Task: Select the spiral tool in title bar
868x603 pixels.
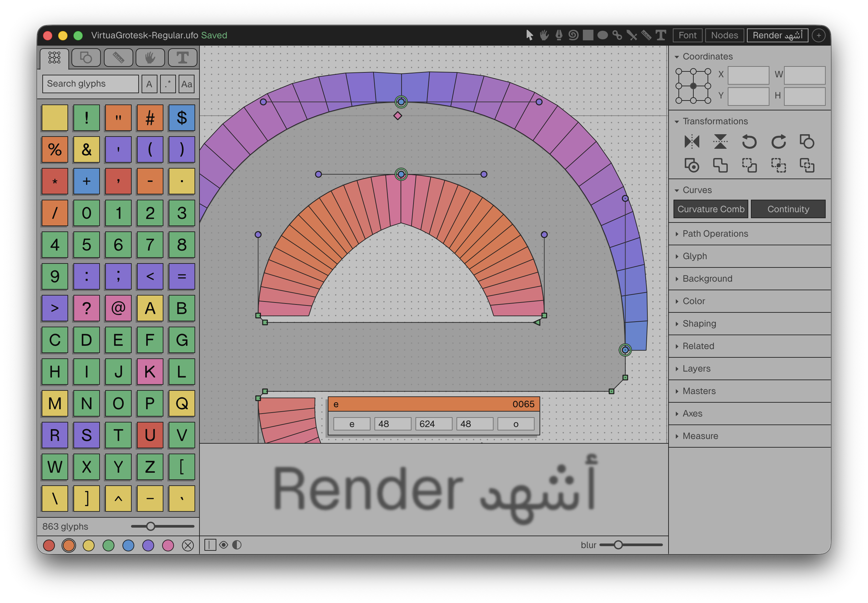Action: [574, 35]
